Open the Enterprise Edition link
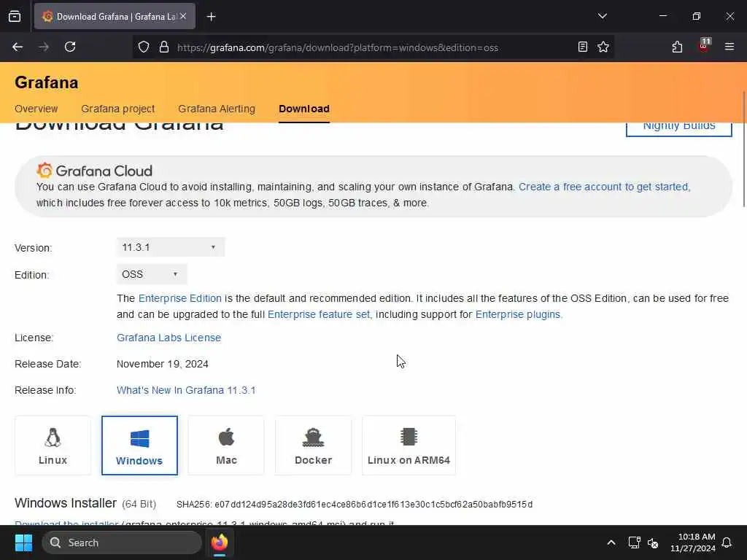This screenshot has width=747, height=560. (179, 298)
